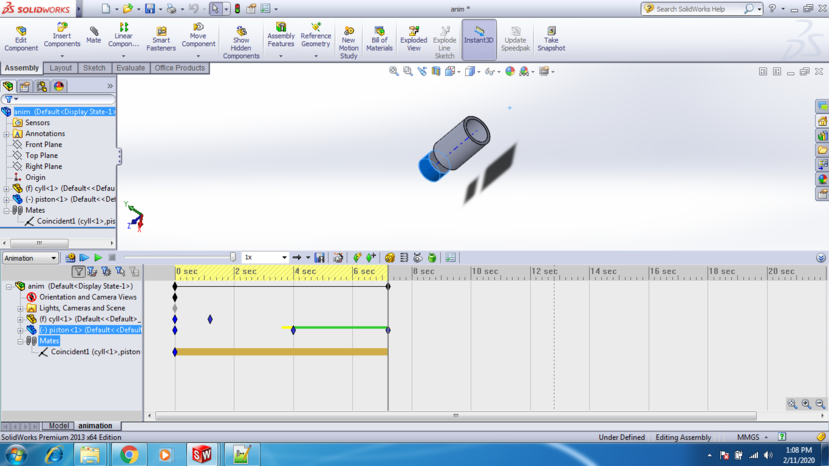Add a Motor to the study
Screen dimensions: 829x466
coord(390,258)
